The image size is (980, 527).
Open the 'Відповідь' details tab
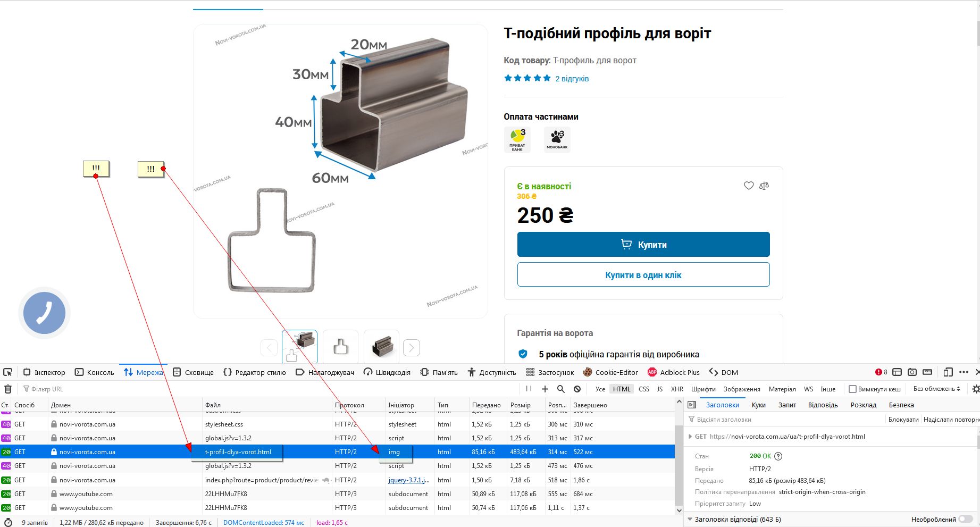point(823,405)
